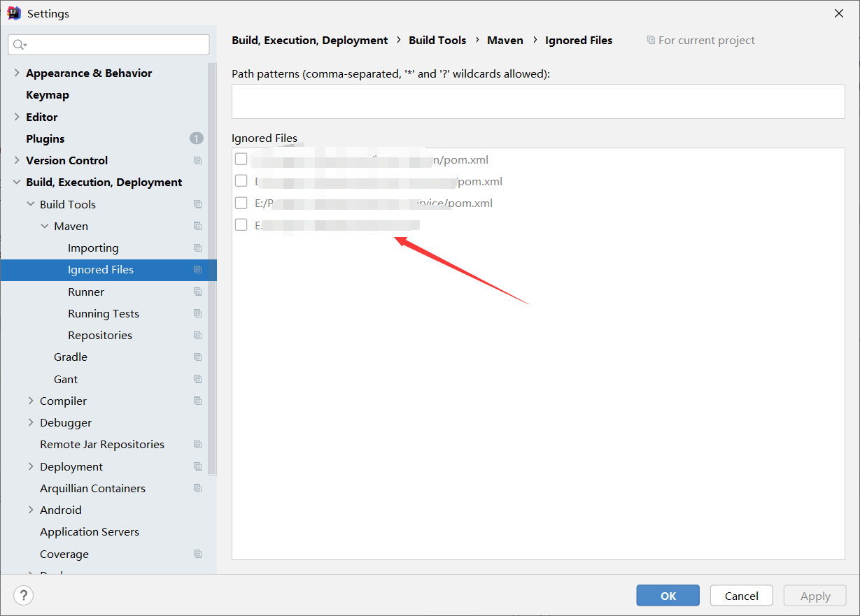
Task: Click project-level icon next to Maven
Action: click(x=197, y=226)
